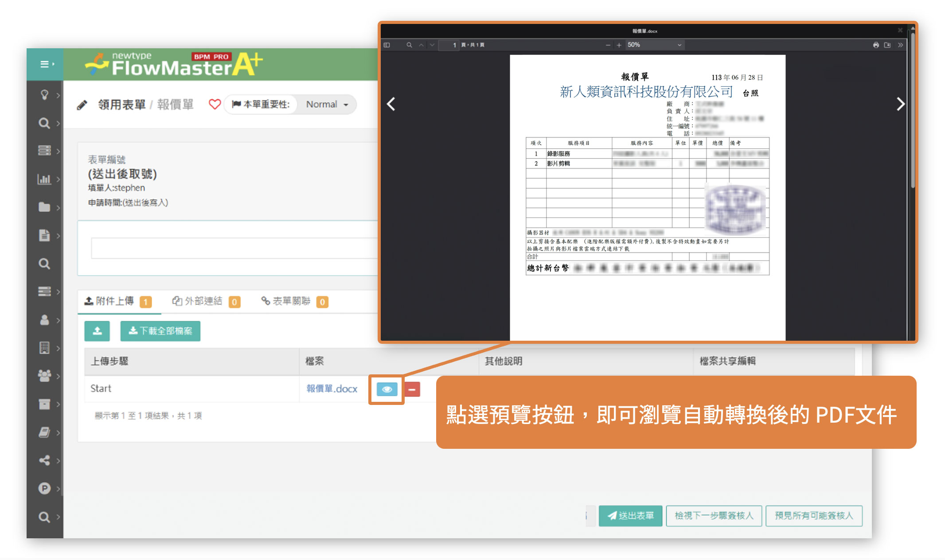This screenshot has height=560, width=945.
Task: Open the archive box sidebar menu
Action: (x=44, y=404)
